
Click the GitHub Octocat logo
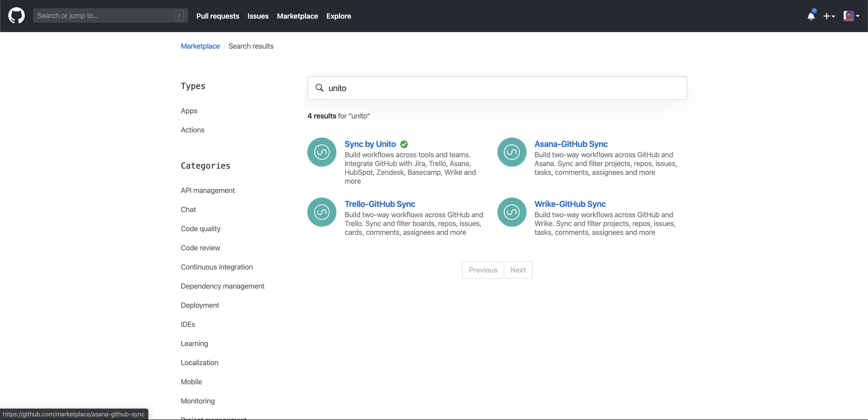16,16
